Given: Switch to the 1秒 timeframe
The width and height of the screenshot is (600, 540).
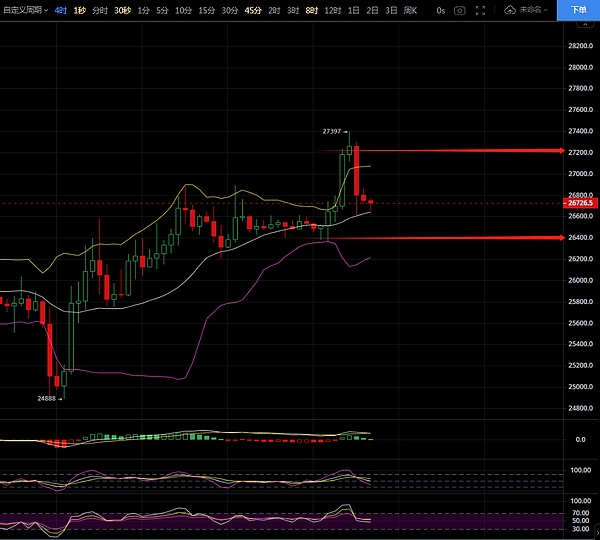Looking at the screenshot, I should (x=80, y=9).
